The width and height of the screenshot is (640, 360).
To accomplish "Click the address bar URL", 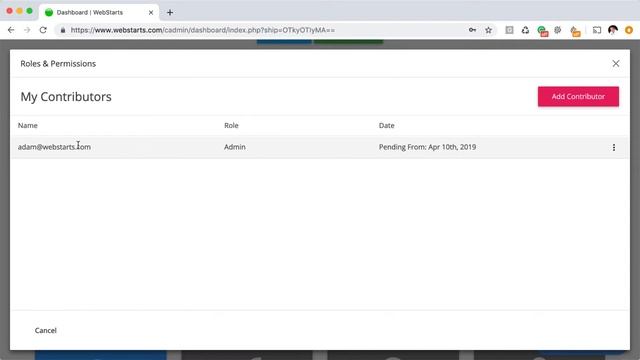I will click(x=202, y=30).
